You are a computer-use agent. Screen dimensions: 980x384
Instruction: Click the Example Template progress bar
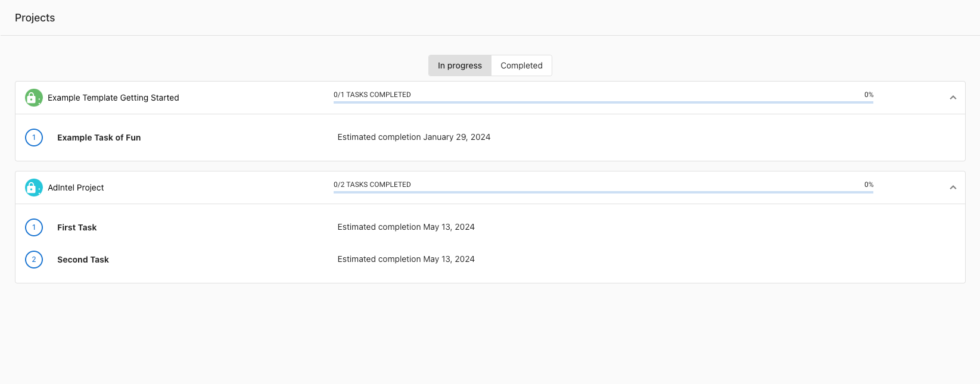(x=603, y=102)
